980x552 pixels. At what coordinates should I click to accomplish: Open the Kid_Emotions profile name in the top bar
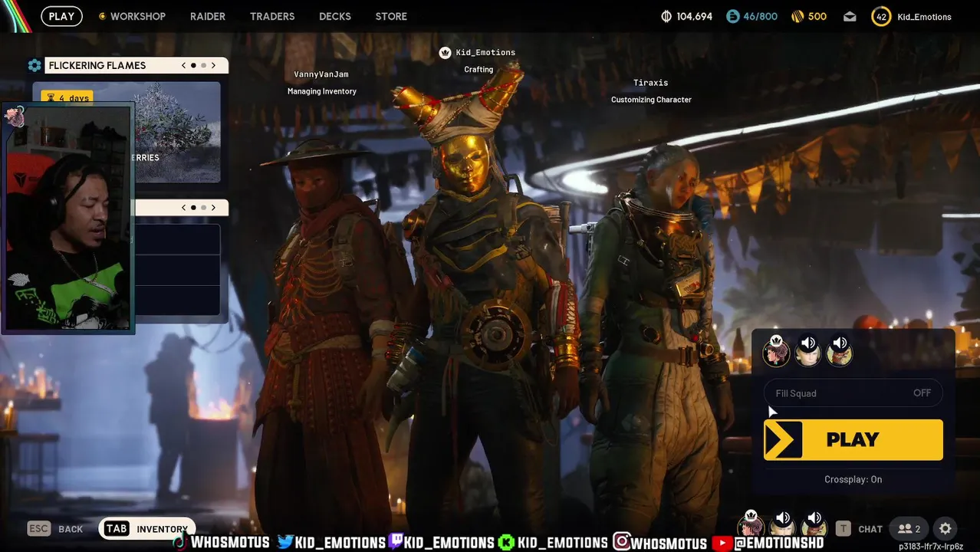tap(924, 17)
